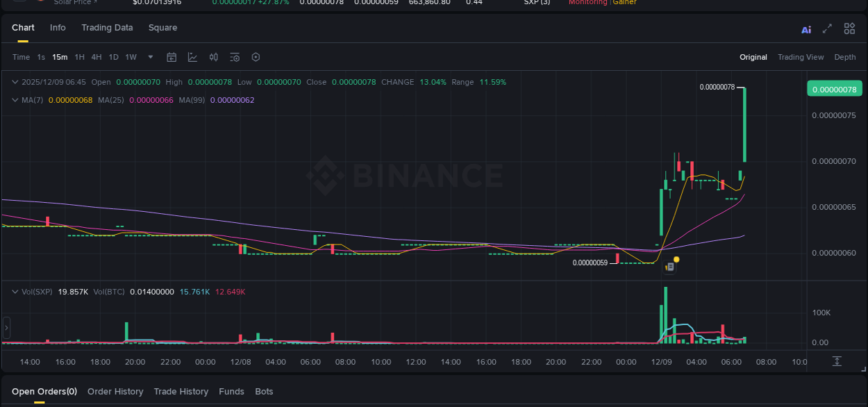The width and height of the screenshot is (868, 407).
Task: Collapse the MA(7) indicator row
Action: click(15, 99)
